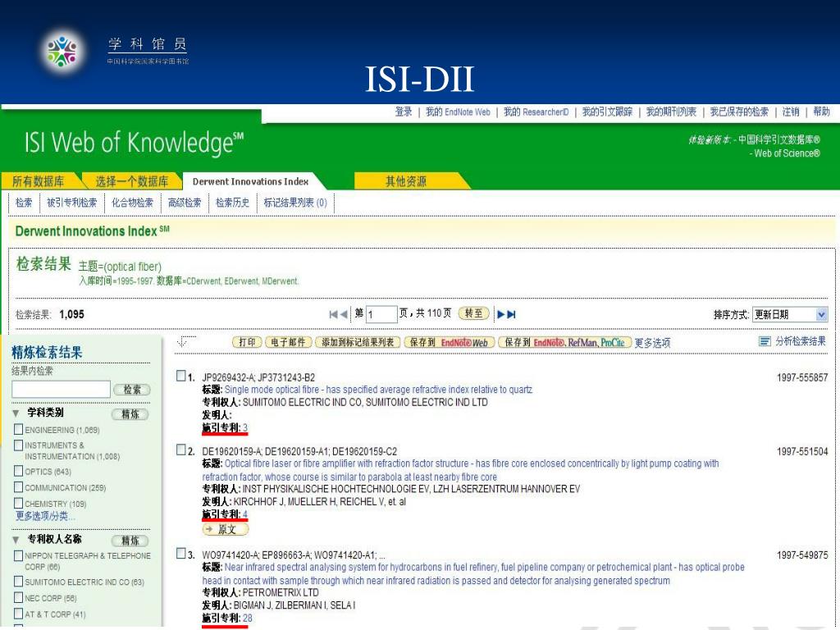
Task: Open 我的期刊列表 link
Action: pyautogui.click(x=671, y=112)
